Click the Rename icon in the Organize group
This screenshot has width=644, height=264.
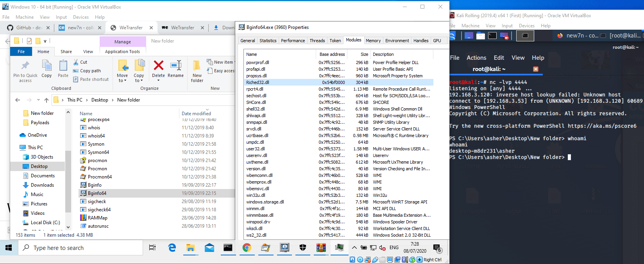pyautogui.click(x=176, y=65)
